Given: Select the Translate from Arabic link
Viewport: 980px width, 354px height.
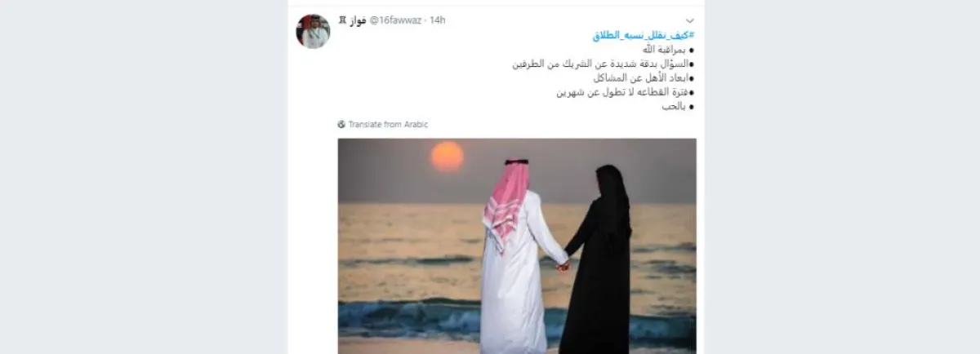Looking at the screenshot, I should [x=388, y=125].
